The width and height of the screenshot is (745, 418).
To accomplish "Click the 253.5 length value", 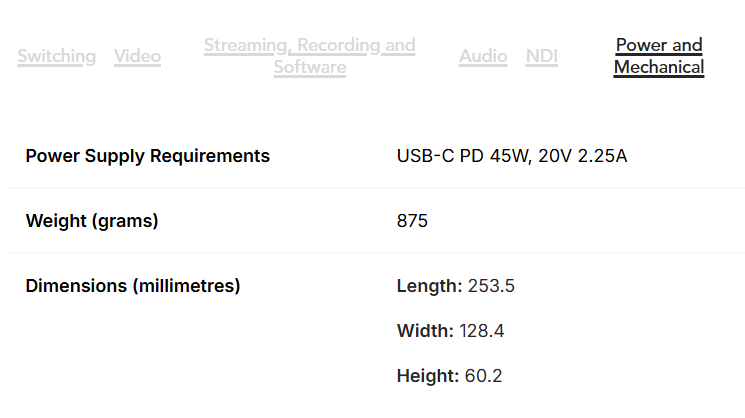I will click(491, 286).
